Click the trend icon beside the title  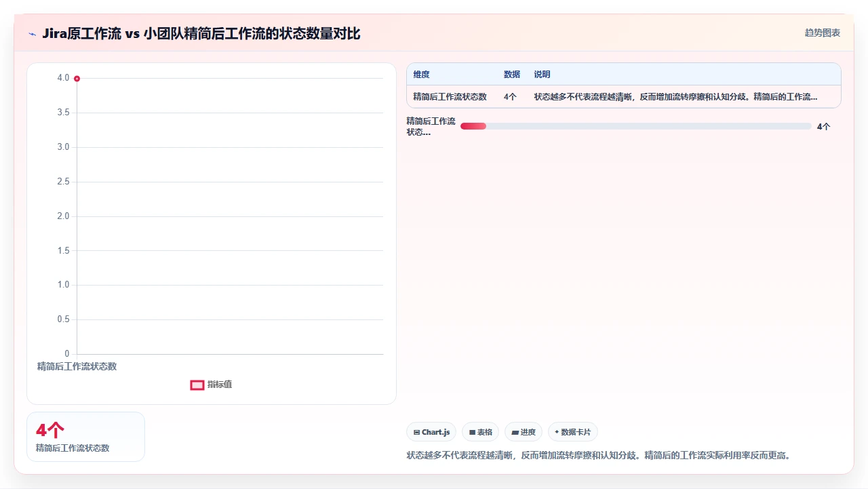point(32,34)
